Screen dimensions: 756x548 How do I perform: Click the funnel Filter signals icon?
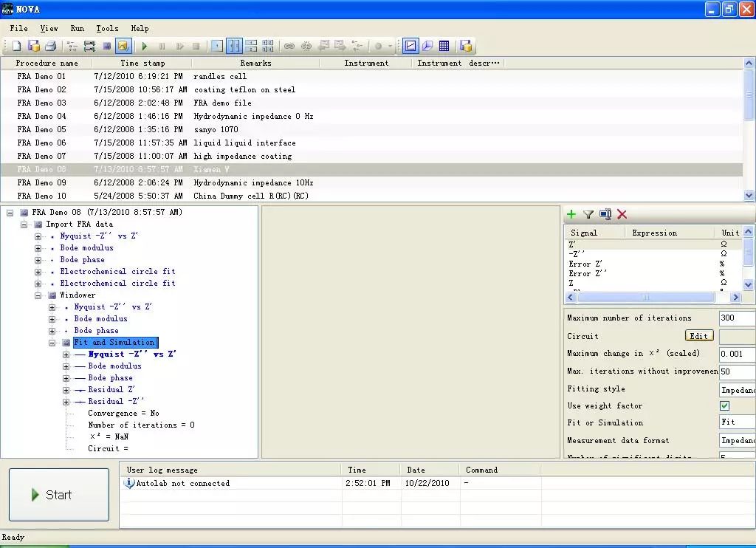coord(588,214)
